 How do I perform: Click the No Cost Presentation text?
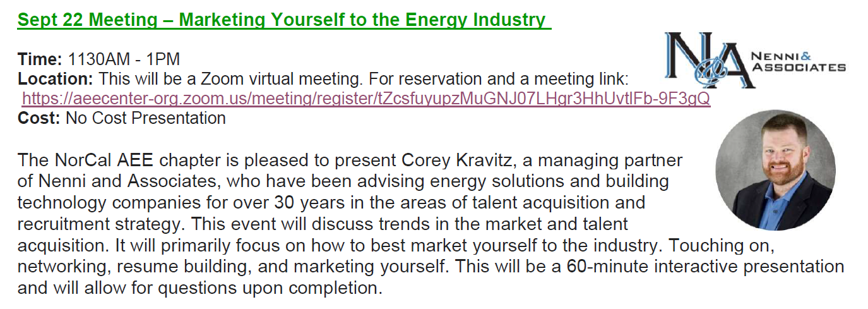[x=146, y=118]
